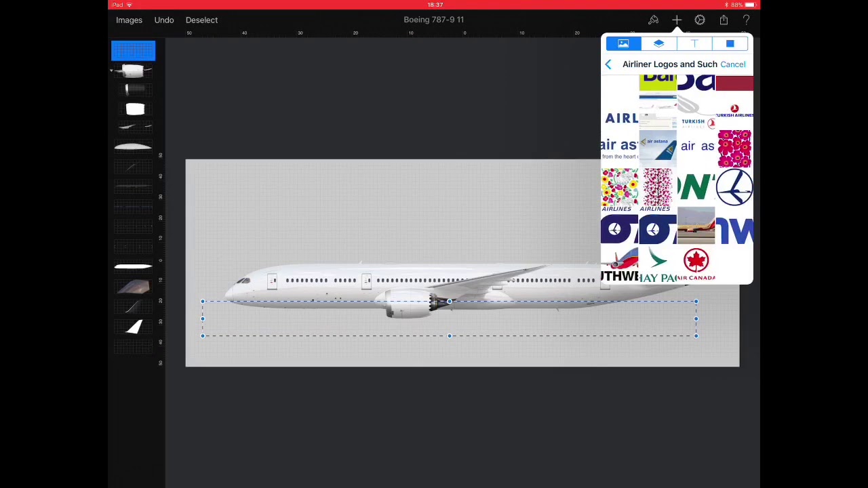Select the white rounded rectangle layer
868x488 pixels.
[135, 109]
